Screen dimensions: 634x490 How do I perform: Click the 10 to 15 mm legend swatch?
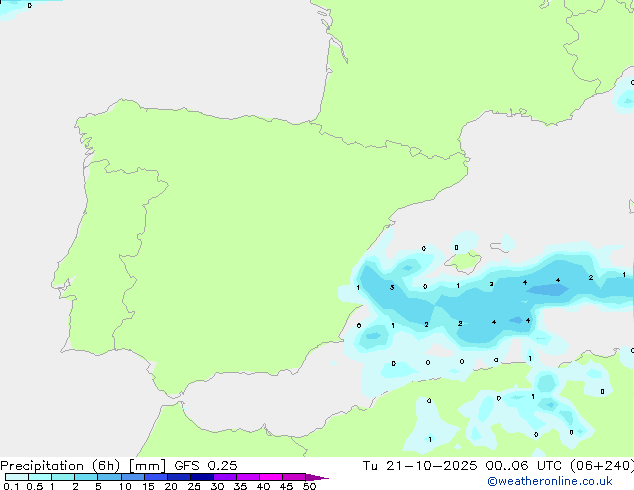[x=133, y=477]
